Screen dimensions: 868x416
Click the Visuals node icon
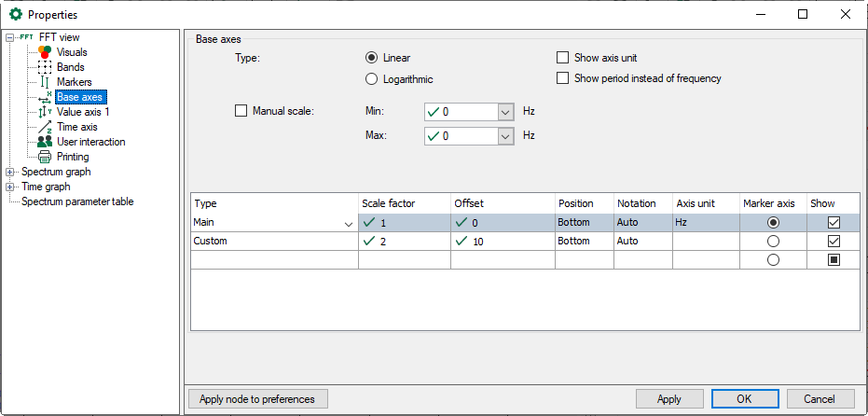(44, 52)
